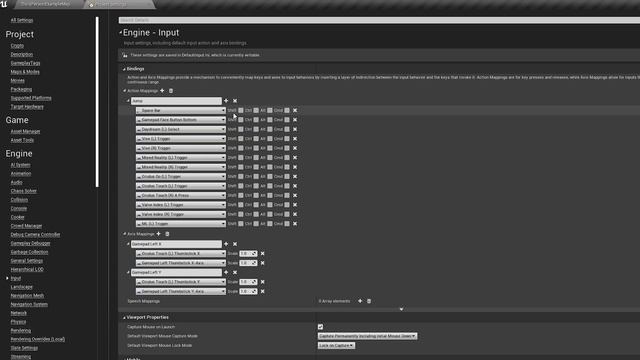Remove the Gamepad Left X axis mapping
The image size is (640, 360).
pos(235,244)
